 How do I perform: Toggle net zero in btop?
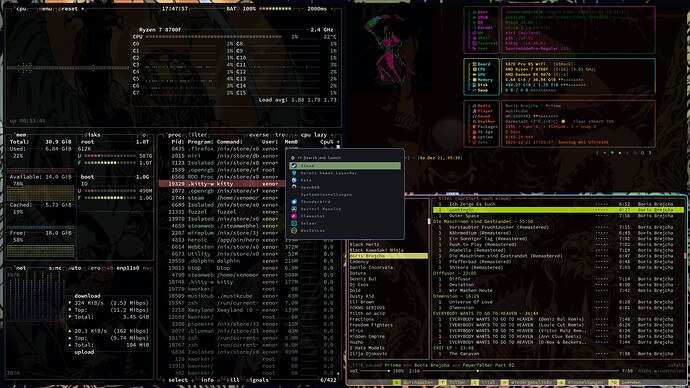point(94,268)
